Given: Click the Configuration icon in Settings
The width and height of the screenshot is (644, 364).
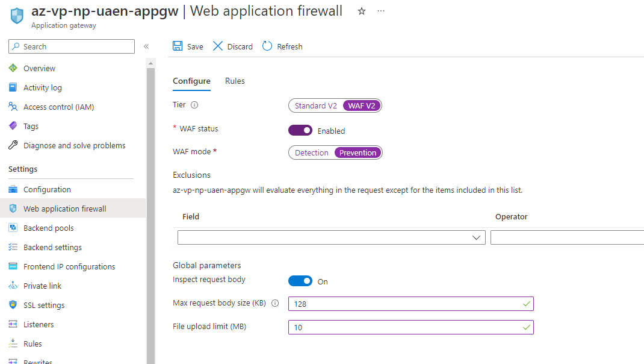Looking at the screenshot, I should pos(13,189).
